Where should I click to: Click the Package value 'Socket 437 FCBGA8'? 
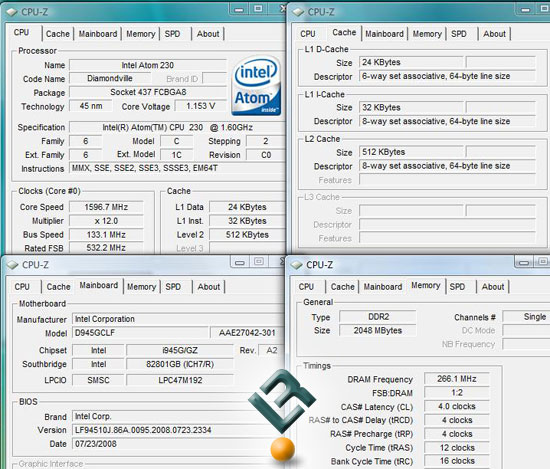148,92
